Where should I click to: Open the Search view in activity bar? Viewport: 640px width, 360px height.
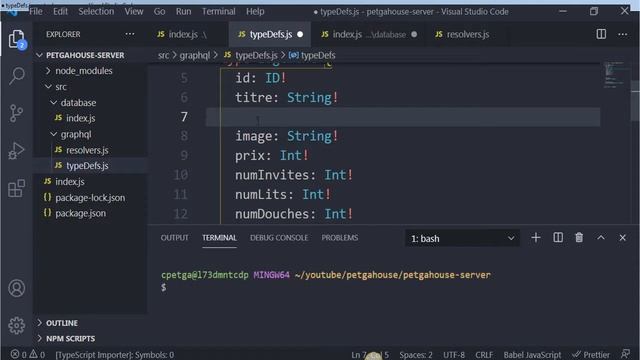point(16,76)
